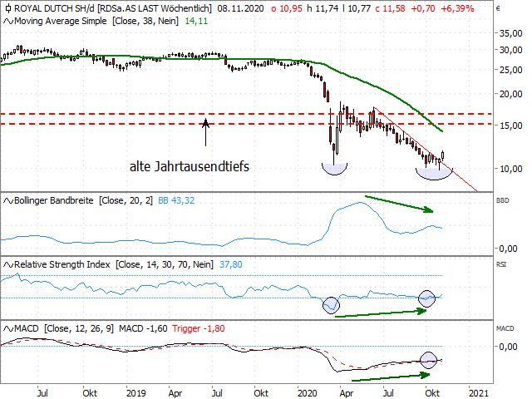
Task: Click the Relative Strength Index line icon
Action: (x=8, y=264)
